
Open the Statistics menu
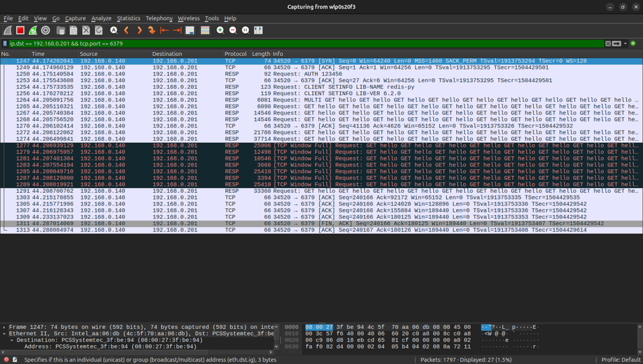(x=128, y=18)
